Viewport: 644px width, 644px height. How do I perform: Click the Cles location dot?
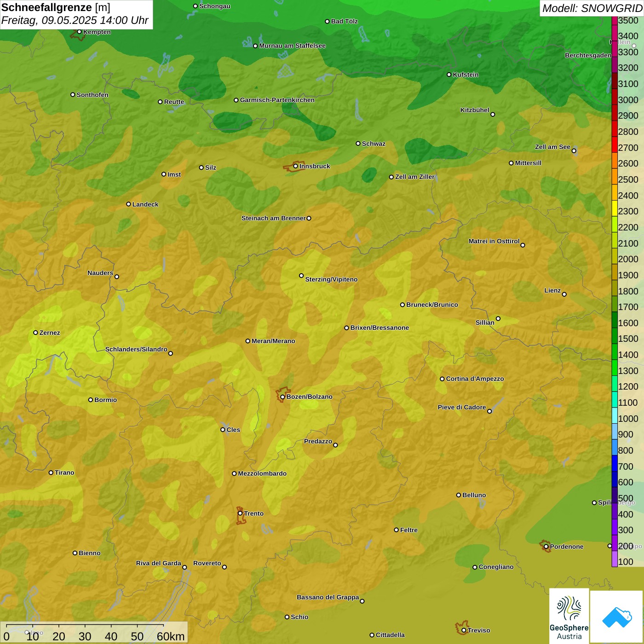(223, 430)
